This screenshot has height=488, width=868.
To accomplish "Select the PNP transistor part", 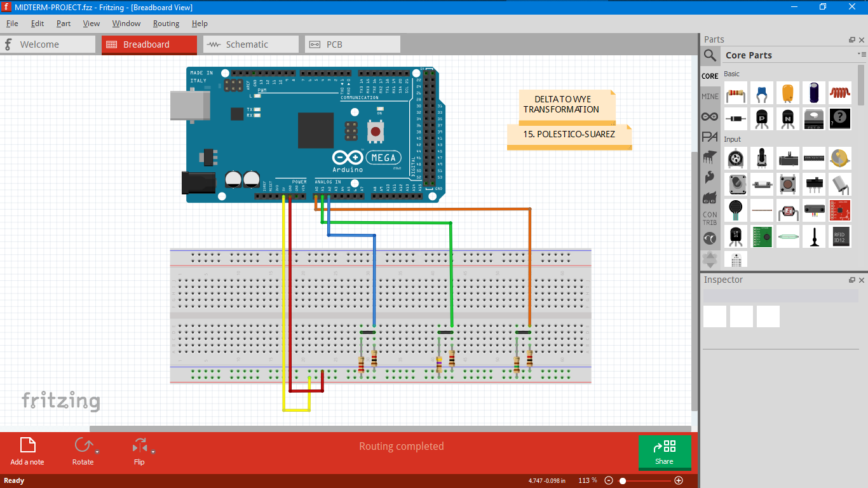I will pos(762,118).
